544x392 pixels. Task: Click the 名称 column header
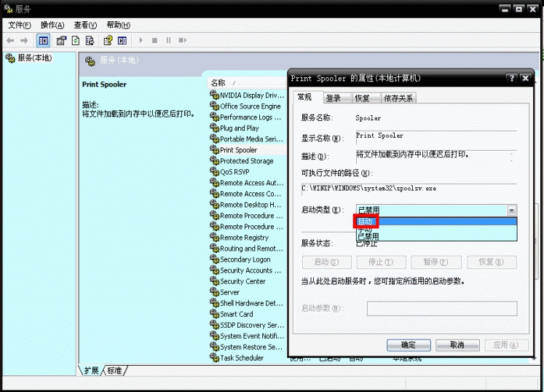click(x=246, y=83)
